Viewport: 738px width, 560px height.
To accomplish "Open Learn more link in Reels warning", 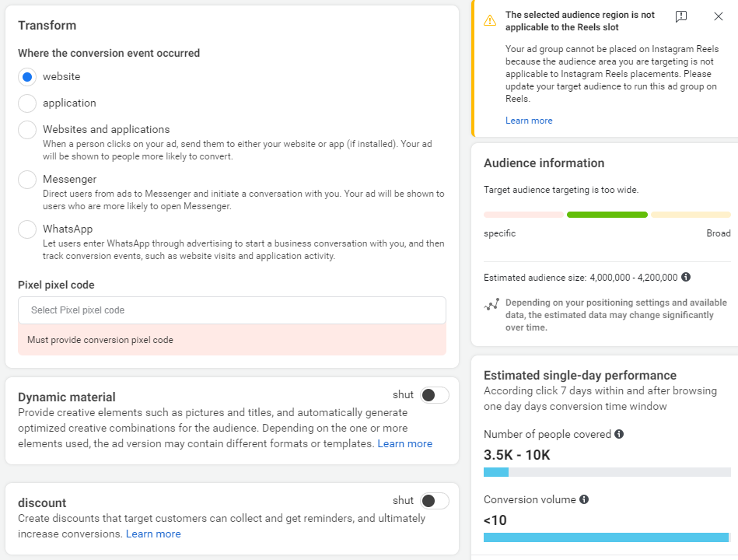I will click(x=529, y=121).
